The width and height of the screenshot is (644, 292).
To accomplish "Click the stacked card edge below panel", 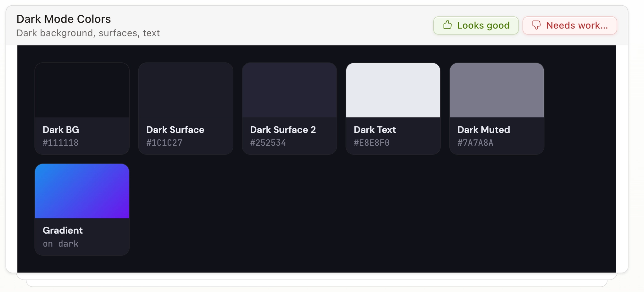I will click(317, 277).
